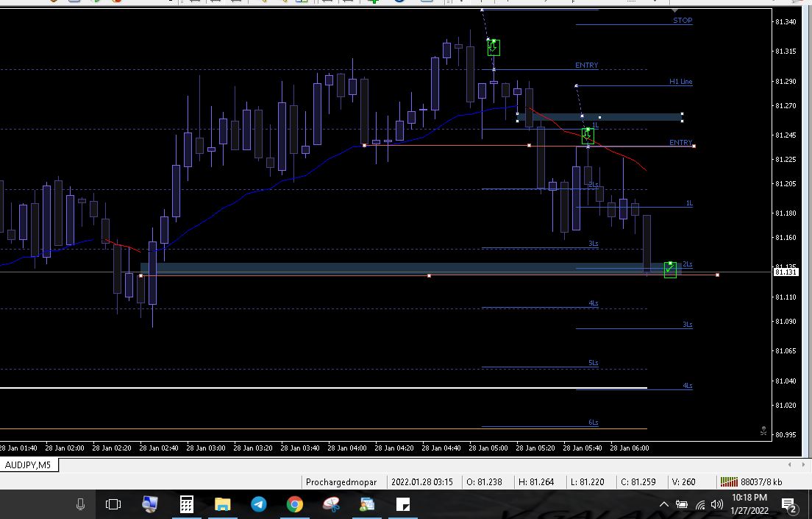The image size is (812, 519).
Task: Open Google Chrome from taskbar
Action: tap(295, 504)
